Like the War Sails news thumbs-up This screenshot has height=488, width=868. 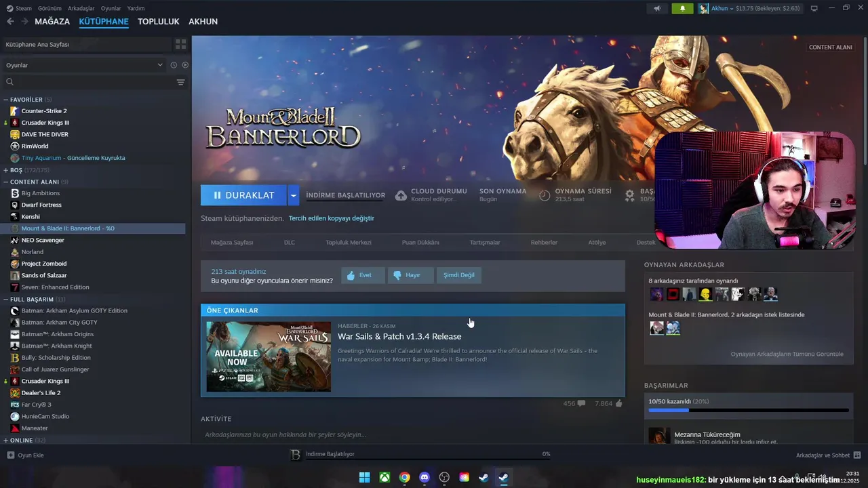[x=619, y=403]
